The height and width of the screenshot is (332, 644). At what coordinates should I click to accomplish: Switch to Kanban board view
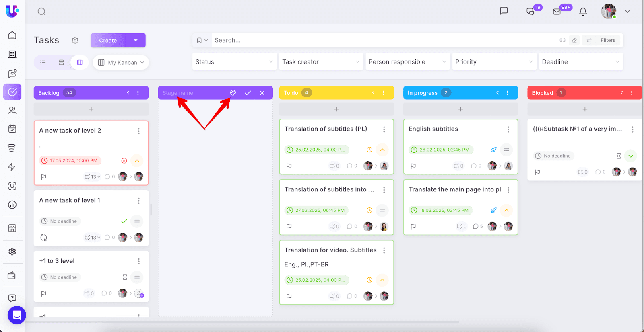pos(80,62)
